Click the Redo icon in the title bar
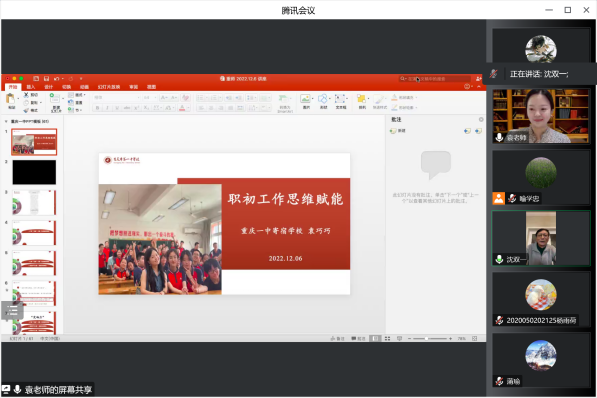The height and width of the screenshot is (398, 597). (x=70, y=78)
